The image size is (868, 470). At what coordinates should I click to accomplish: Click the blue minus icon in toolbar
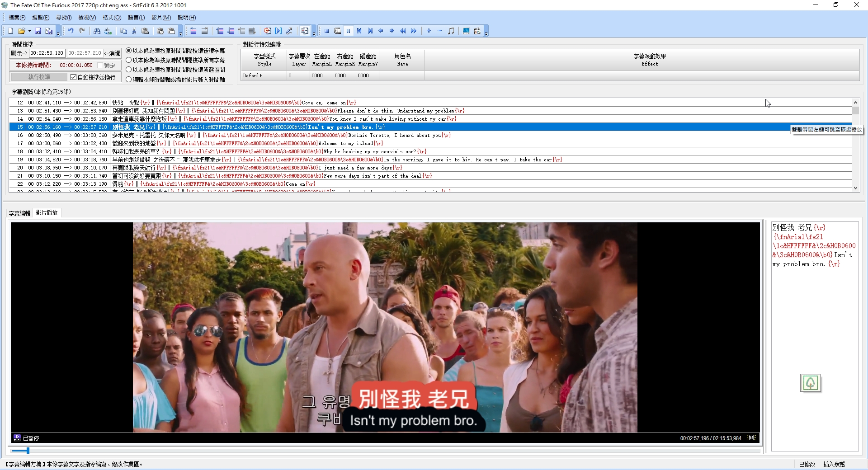[x=440, y=31]
